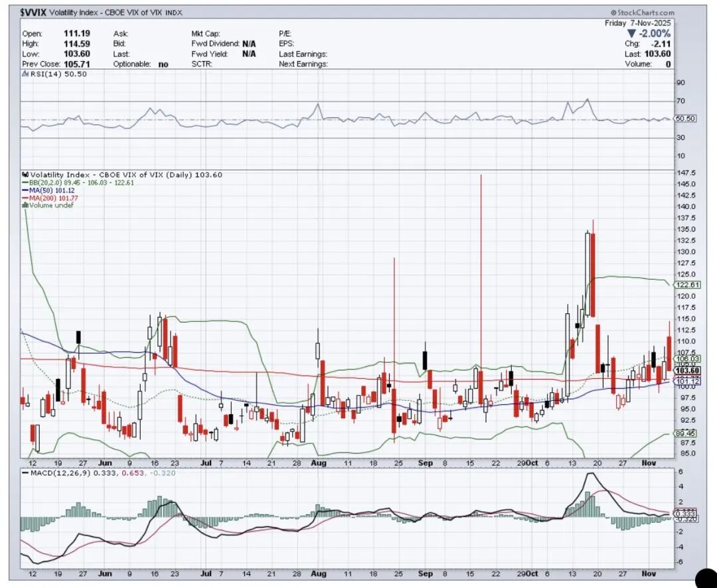Viewport: 717px width, 588px height.
Task: Click the Aug label on the bottom MACD date axis
Action: click(x=319, y=573)
